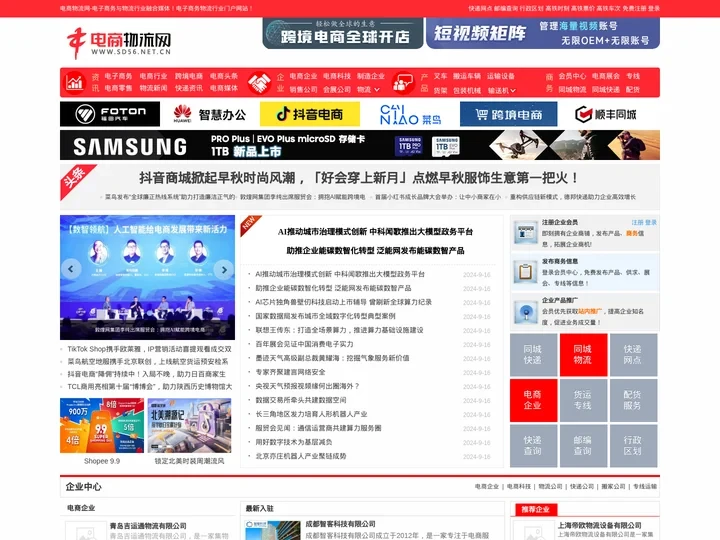
Task: Click the 发布商务信息 clipboard icon
Action: (525, 272)
